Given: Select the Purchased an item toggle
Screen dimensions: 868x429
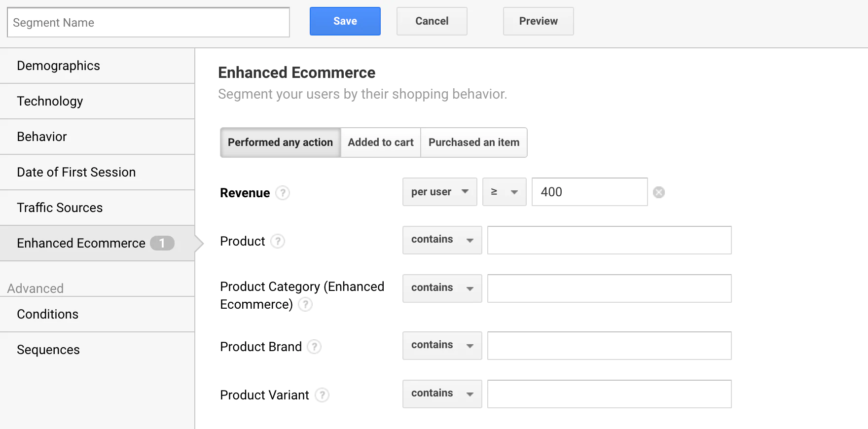Looking at the screenshot, I should (474, 143).
